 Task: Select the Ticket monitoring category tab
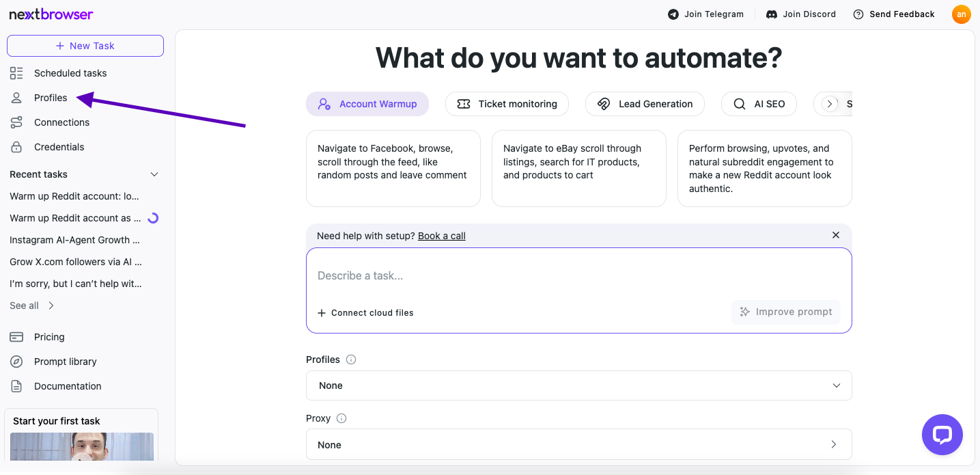point(507,104)
